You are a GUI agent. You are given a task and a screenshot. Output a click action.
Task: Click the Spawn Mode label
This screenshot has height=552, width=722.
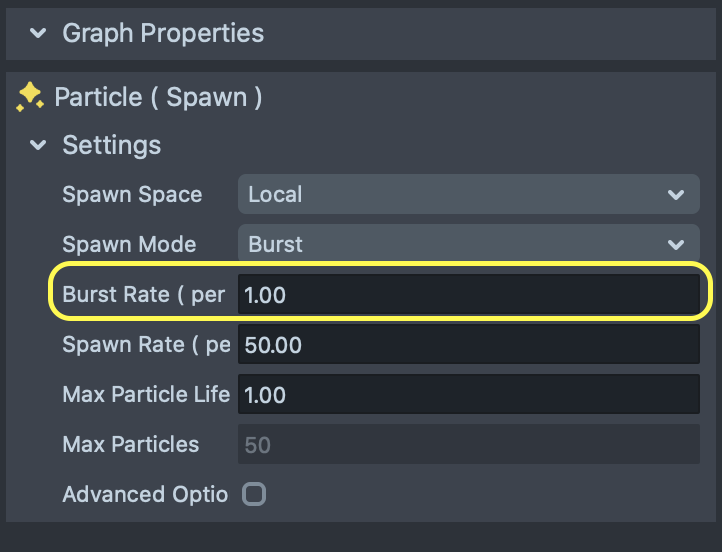click(129, 245)
